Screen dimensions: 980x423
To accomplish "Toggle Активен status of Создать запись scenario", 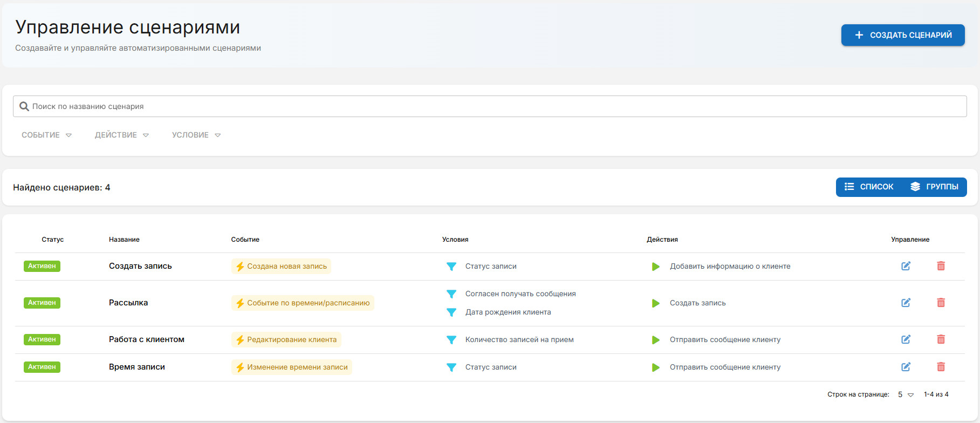I will coord(42,266).
